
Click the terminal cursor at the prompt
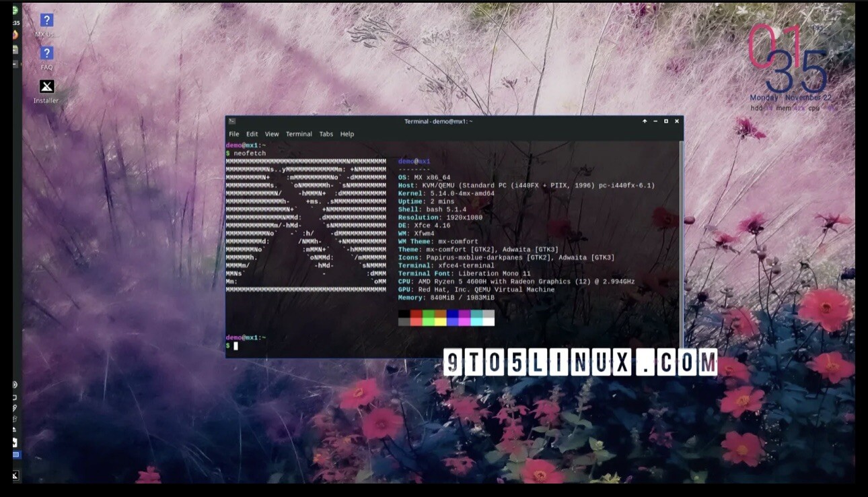click(236, 345)
